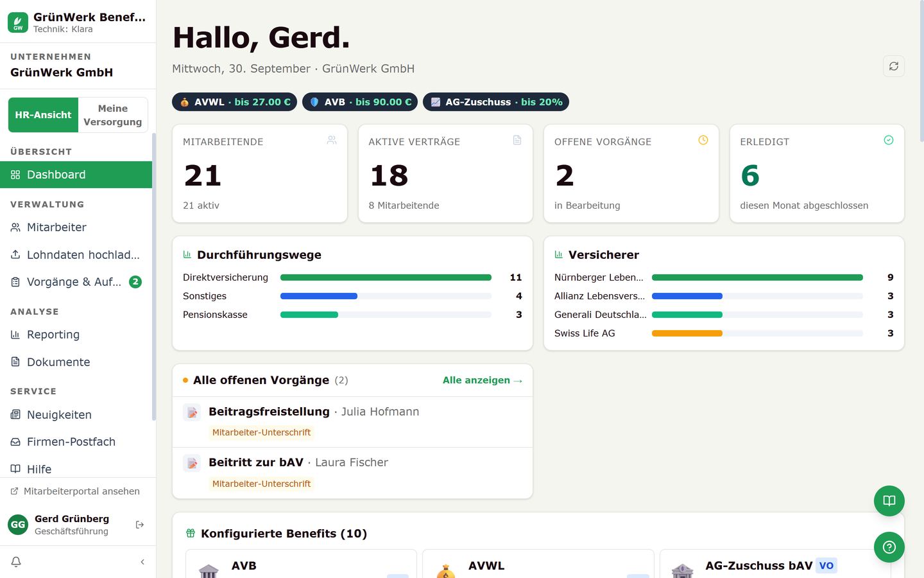The image size is (924, 578).
Task: Click the AG-Zuschuss bAV benefit card
Action: pyautogui.click(x=775, y=565)
